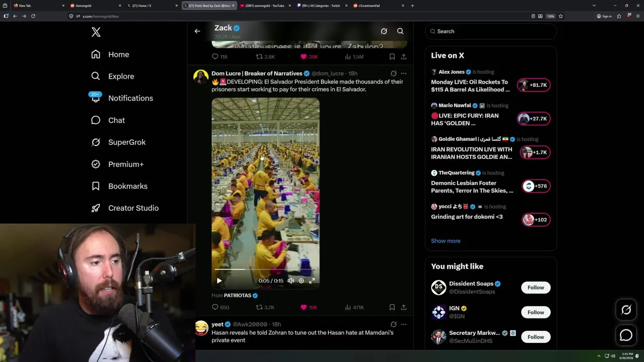Screen dimensions: 644x362
Task: Join Goldie Ghamari live with +1.7K listeners
Action: [535, 152]
